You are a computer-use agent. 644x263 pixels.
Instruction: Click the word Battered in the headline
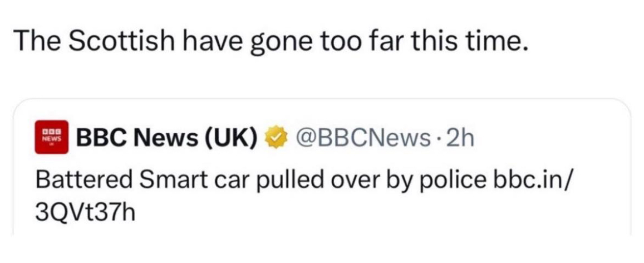click(x=82, y=180)
